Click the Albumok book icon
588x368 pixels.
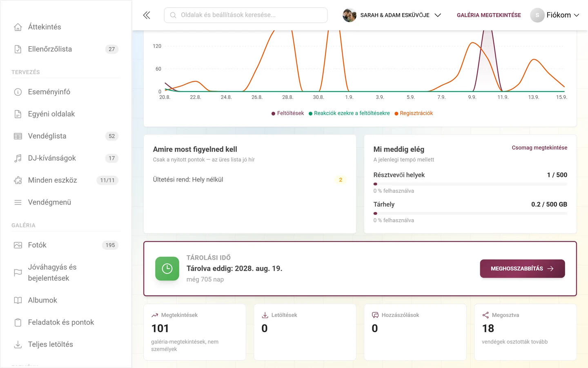18,301
